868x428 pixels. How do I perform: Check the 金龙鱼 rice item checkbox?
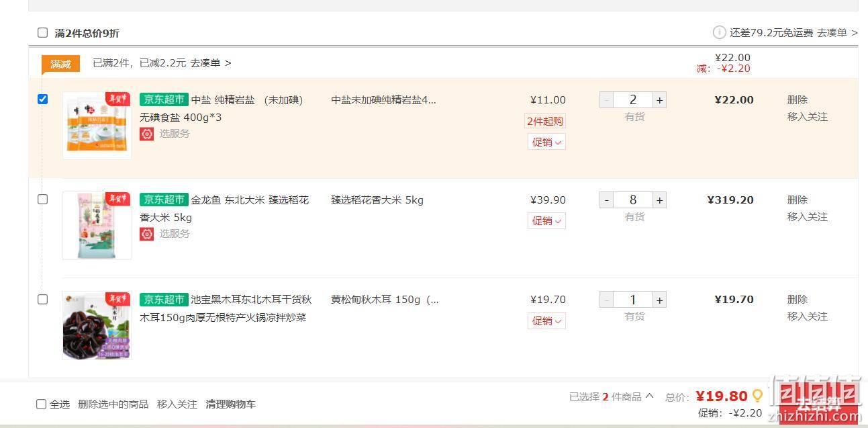43,200
